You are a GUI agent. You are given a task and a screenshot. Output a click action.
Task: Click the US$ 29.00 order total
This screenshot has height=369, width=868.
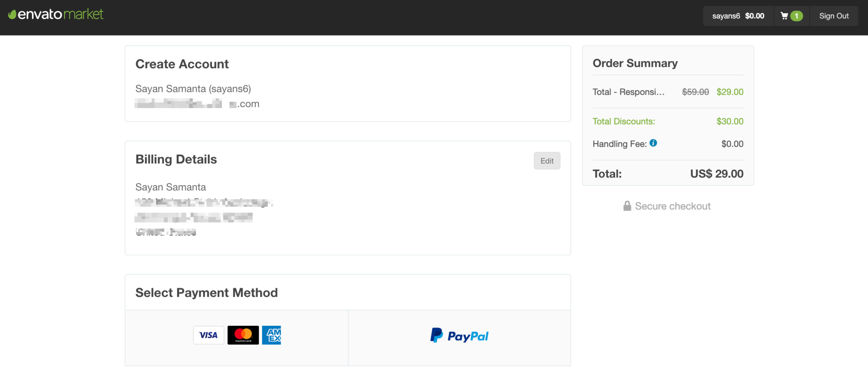(x=717, y=174)
